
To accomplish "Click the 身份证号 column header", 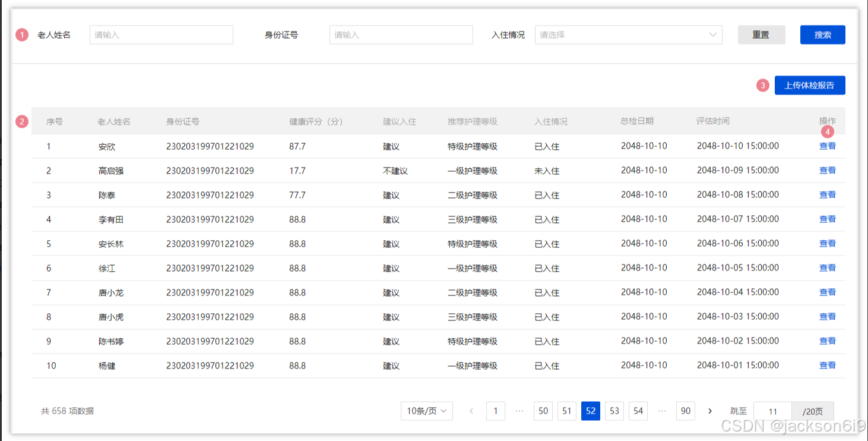I will [183, 121].
